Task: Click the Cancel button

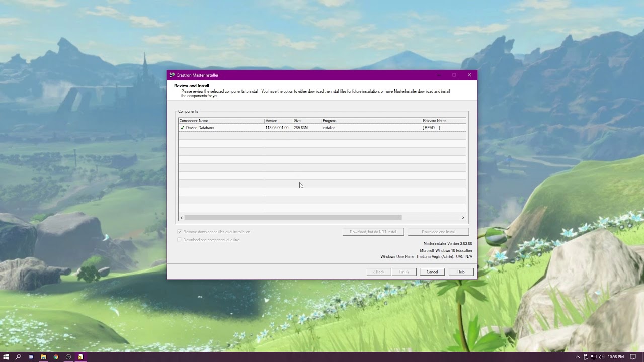Action: [x=432, y=272]
